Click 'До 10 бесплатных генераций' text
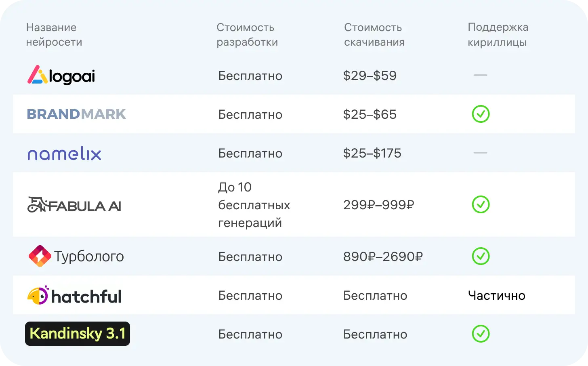This screenshot has height=366, width=588. pyautogui.click(x=254, y=205)
